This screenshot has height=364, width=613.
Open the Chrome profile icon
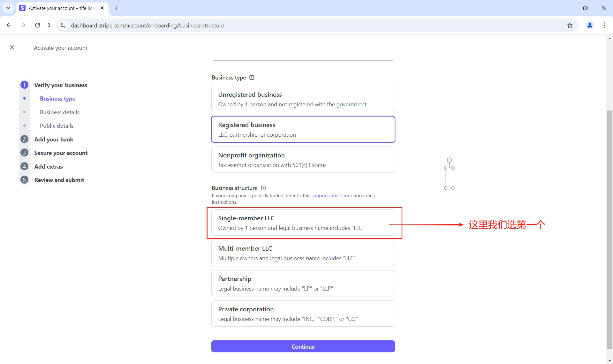(589, 26)
